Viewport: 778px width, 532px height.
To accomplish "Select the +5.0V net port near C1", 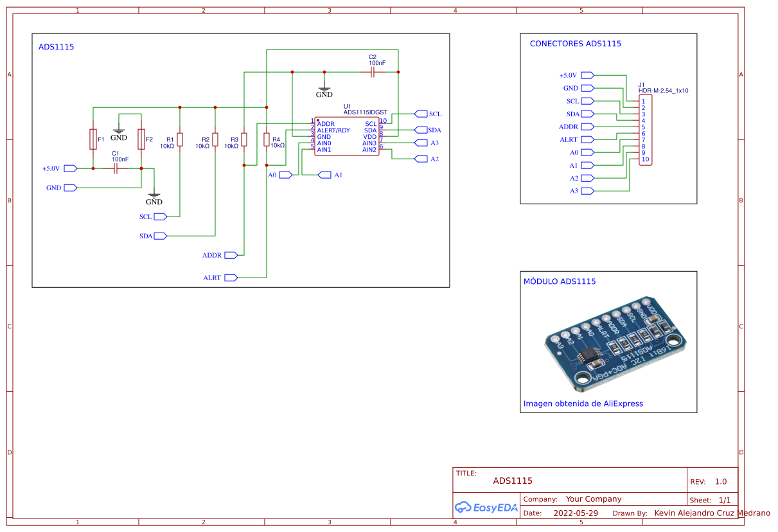I will point(60,168).
